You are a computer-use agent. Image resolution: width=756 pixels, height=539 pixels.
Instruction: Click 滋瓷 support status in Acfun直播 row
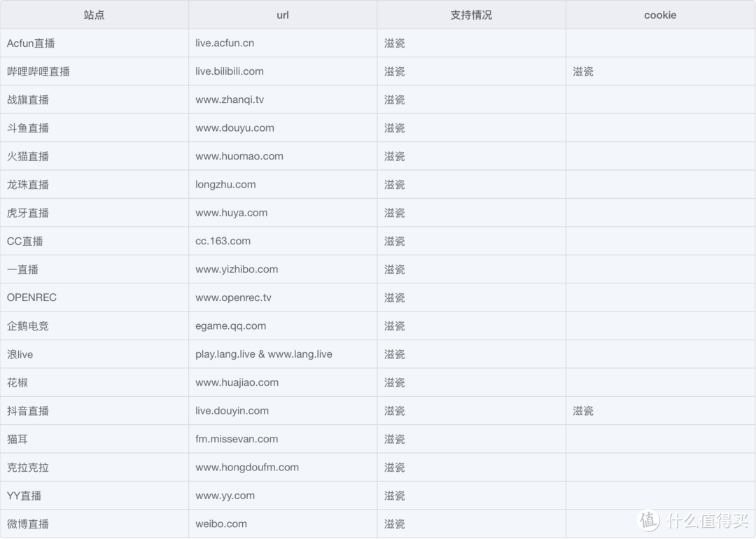[x=394, y=43]
